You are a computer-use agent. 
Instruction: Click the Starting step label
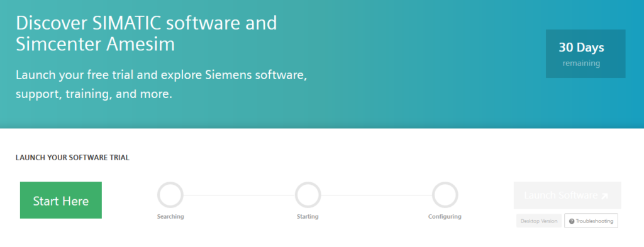(x=308, y=217)
